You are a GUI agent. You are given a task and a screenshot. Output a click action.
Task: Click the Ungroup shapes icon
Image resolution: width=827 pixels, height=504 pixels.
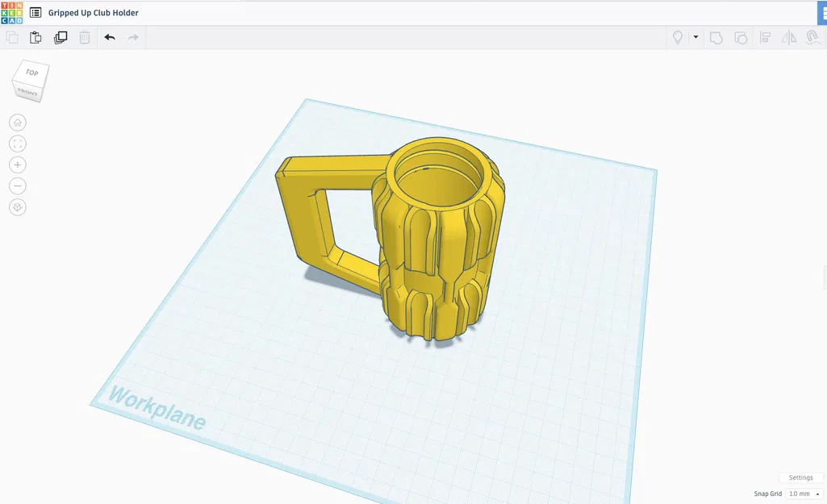pyautogui.click(x=741, y=38)
